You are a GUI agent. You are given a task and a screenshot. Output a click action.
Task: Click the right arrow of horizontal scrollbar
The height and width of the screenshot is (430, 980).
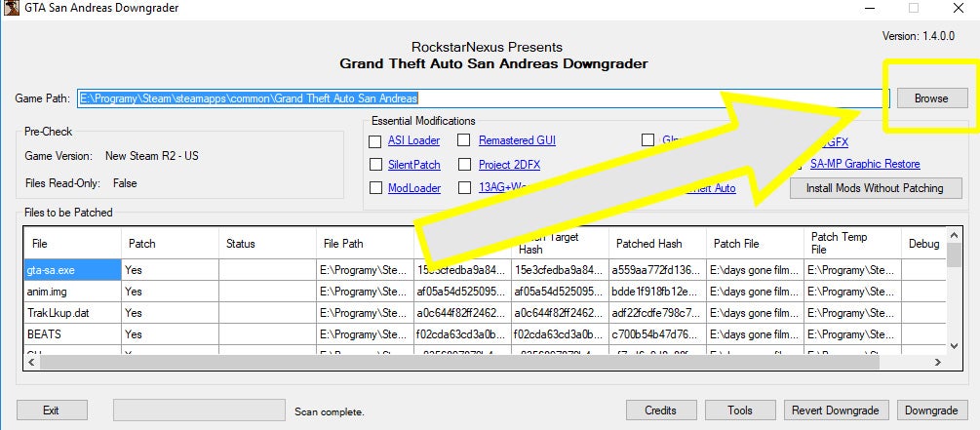(937, 362)
